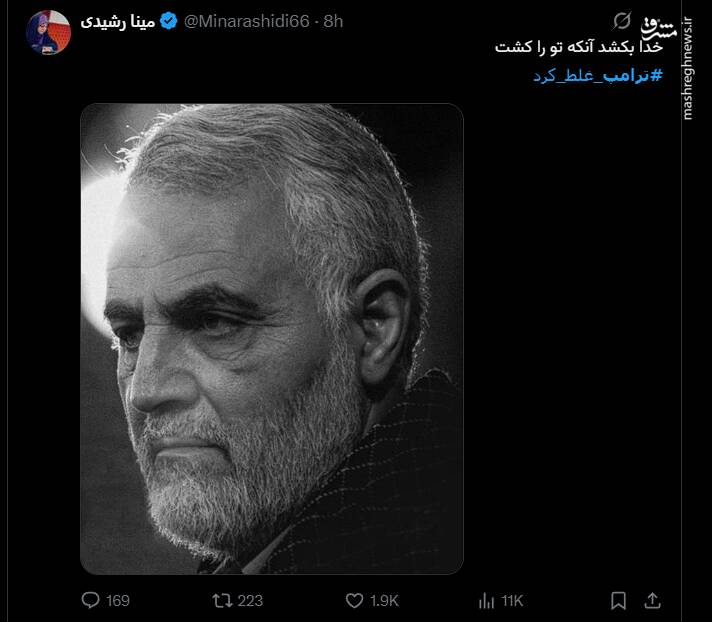Click the share upload icon

(x=651, y=600)
